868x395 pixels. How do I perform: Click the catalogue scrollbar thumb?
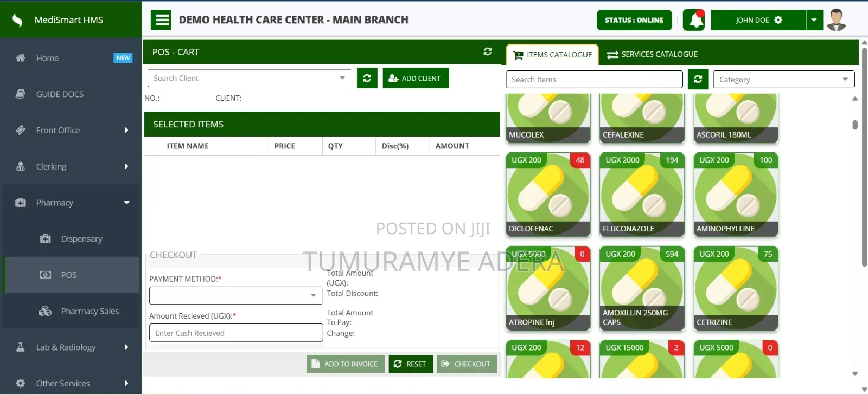(855, 125)
